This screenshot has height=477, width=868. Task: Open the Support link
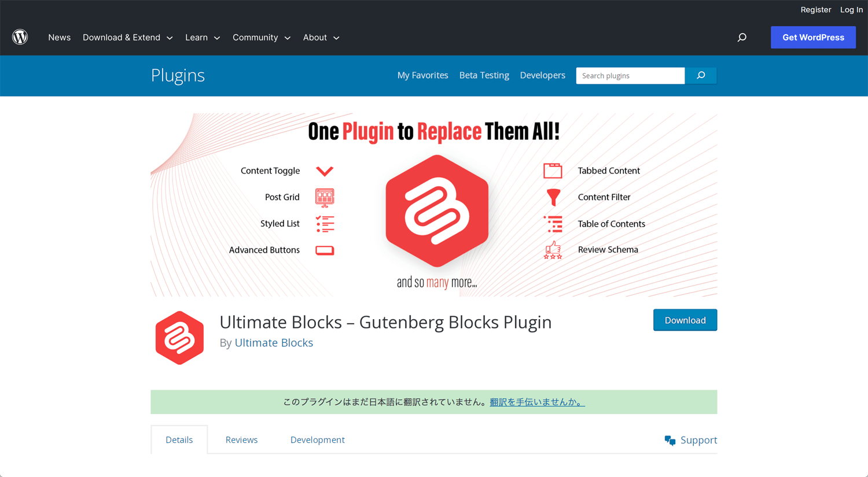coord(698,441)
